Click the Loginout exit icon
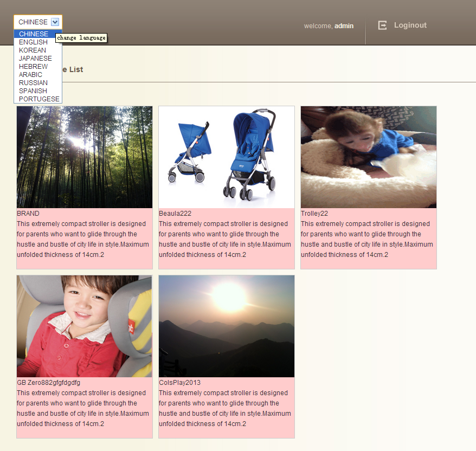Viewport: 476px width, 451px height. [x=382, y=25]
